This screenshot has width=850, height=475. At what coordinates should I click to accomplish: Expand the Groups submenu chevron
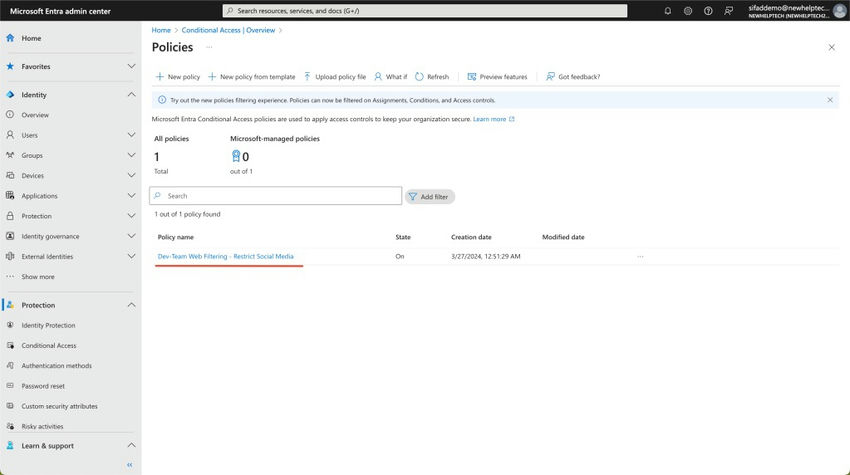coord(131,155)
